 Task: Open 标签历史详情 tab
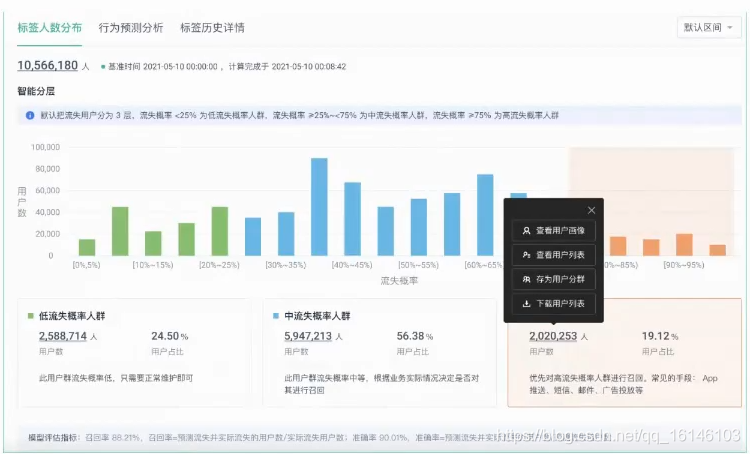[212, 28]
